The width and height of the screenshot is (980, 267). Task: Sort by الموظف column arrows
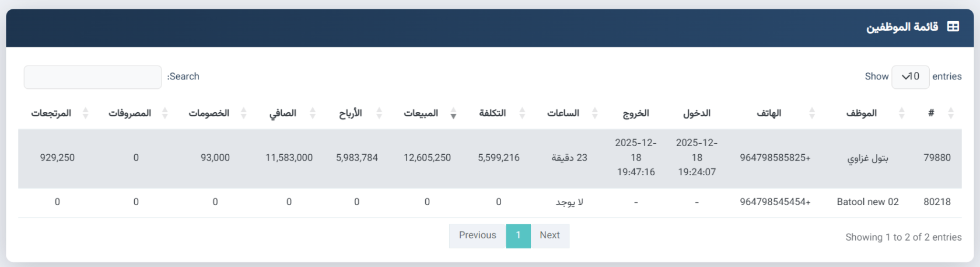coord(902,113)
